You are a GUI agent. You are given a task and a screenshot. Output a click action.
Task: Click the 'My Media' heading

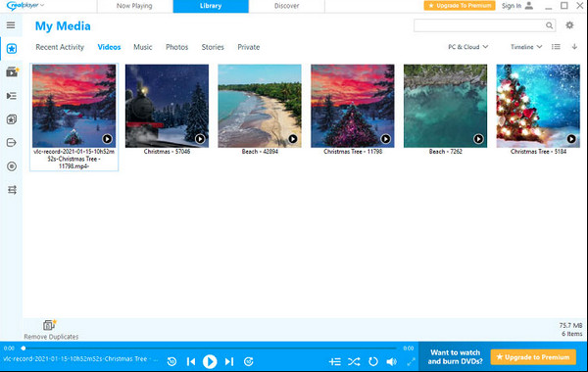point(63,26)
